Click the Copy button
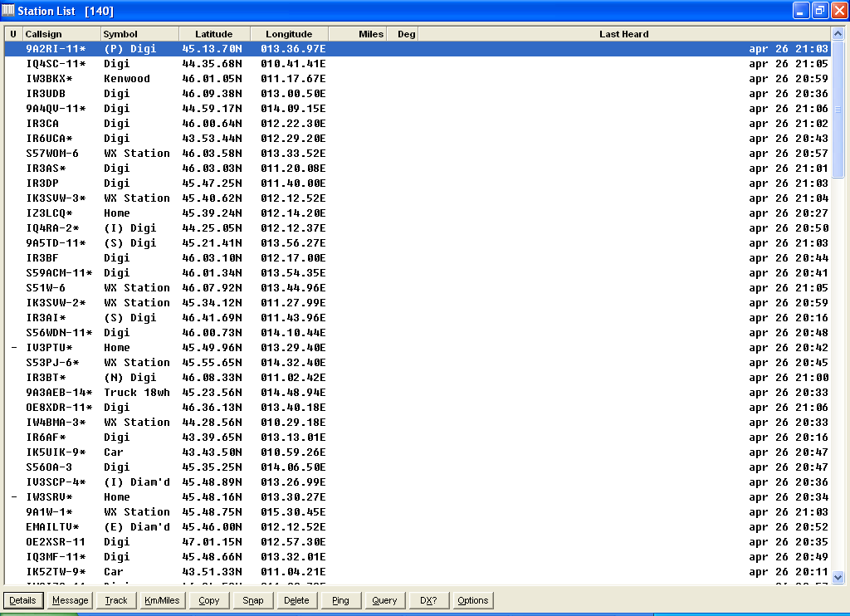Viewport: 850px width, 616px height. [208, 600]
